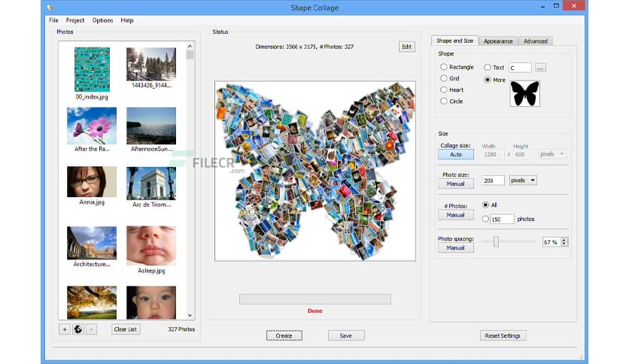
Task: Click the red Done status text
Action: (x=315, y=311)
